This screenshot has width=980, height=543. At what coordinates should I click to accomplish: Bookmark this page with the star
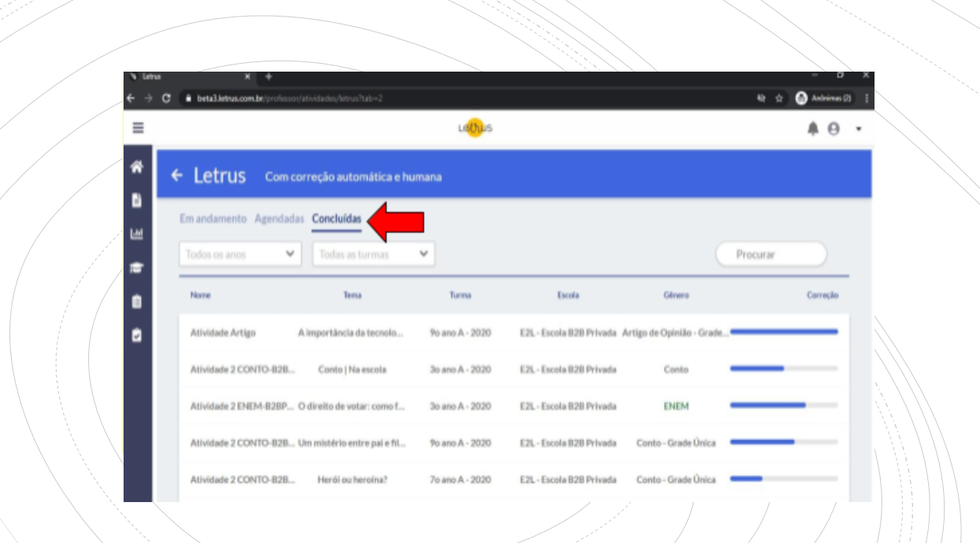pyautogui.click(x=780, y=98)
